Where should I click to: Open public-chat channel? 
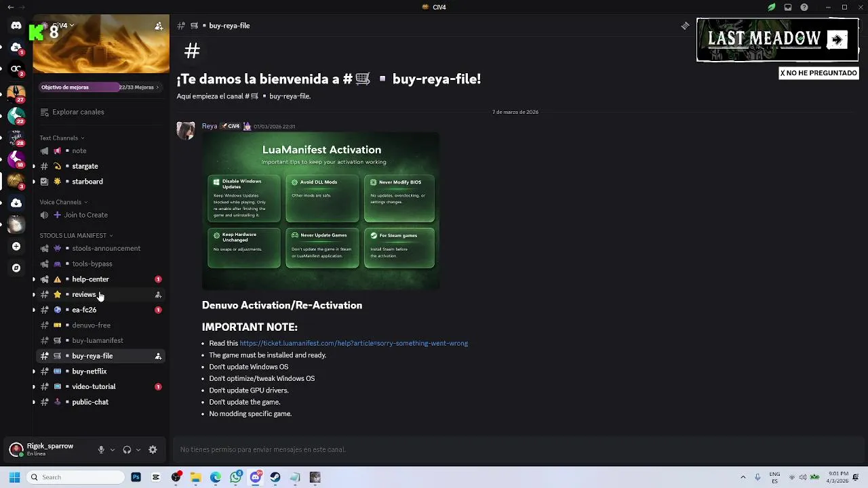[x=99, y=402]
